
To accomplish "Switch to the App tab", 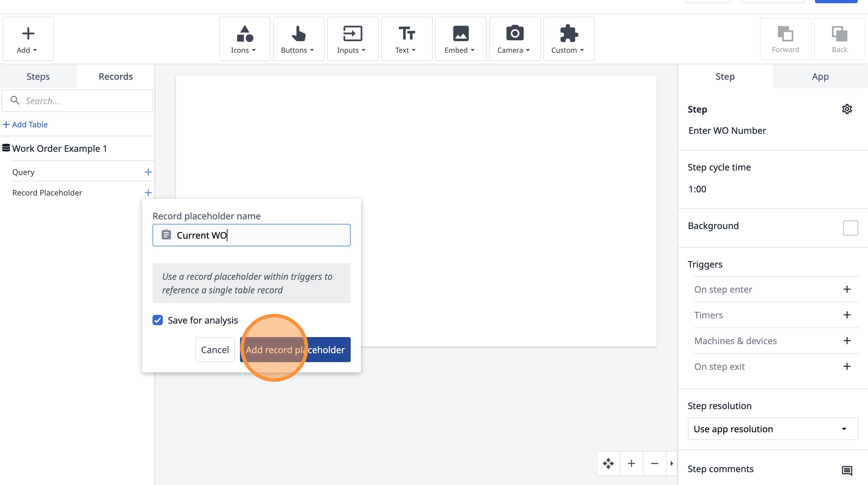I will [x=820, y=77].
